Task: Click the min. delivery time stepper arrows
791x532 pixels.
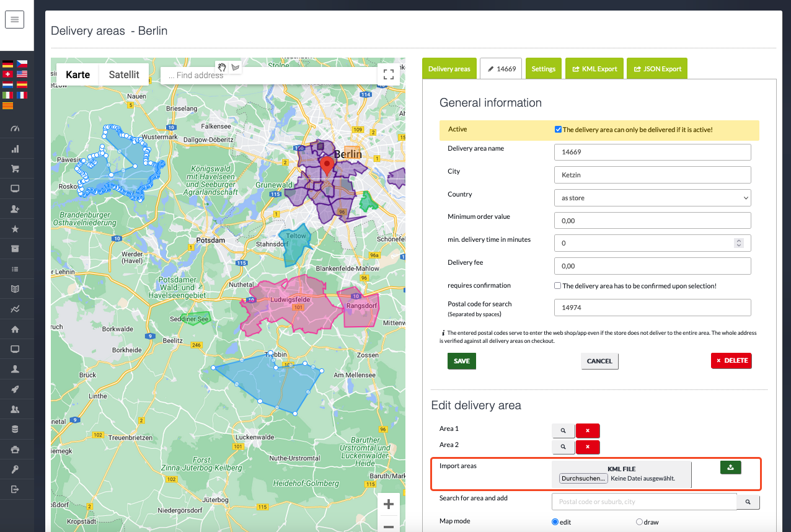Action: click(738, 243)
